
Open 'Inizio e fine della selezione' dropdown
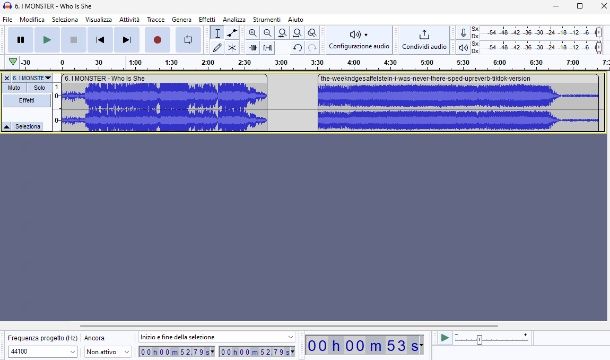coord(216,337)
